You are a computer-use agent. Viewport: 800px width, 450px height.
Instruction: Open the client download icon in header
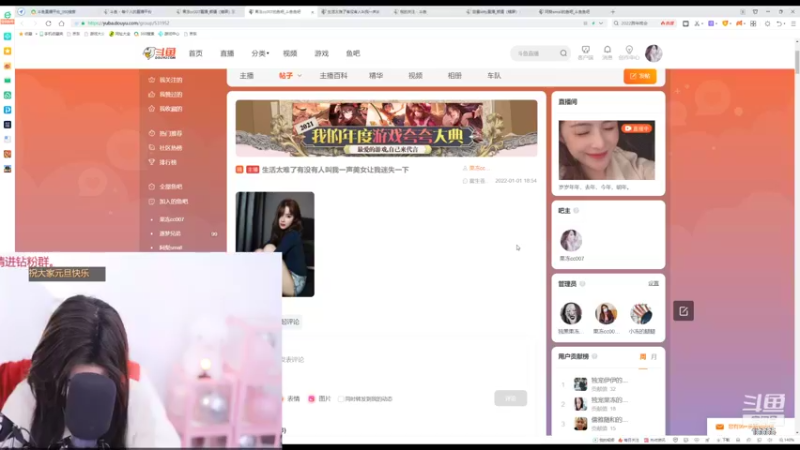click(x=586, y=52)
